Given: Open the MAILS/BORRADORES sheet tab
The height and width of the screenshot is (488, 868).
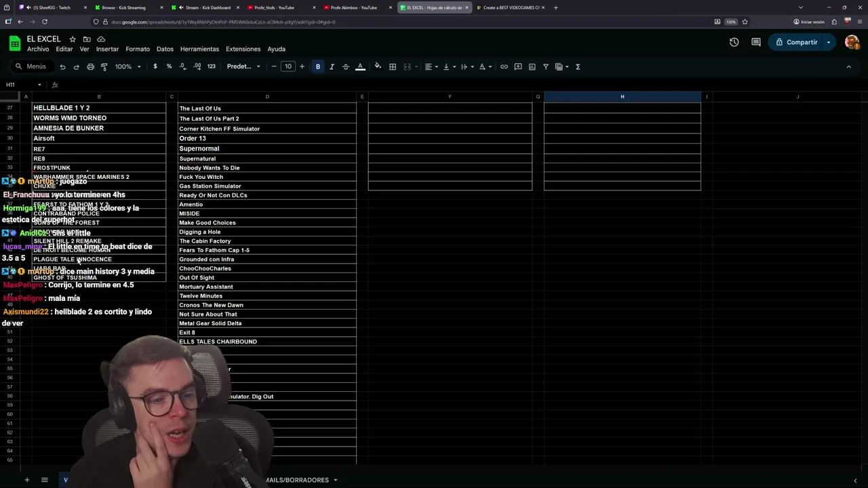Looking at the screenshot, I should [296, 480].
